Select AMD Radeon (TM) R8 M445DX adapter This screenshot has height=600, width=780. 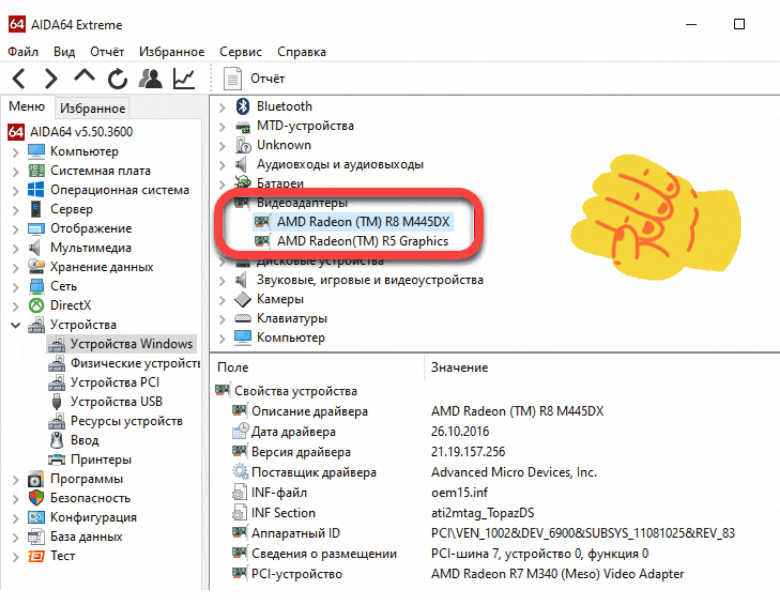coord(363,222)
